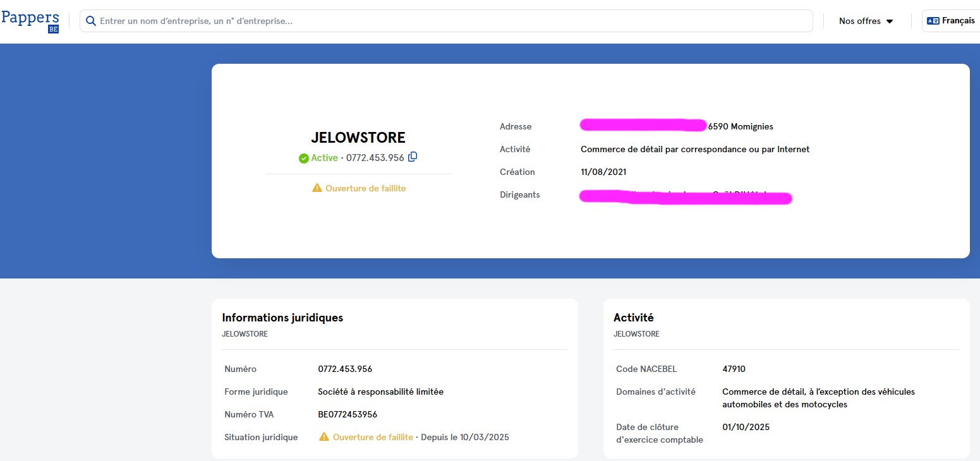Click warning triangle in Situation juridique row

(x=324, y=437)
